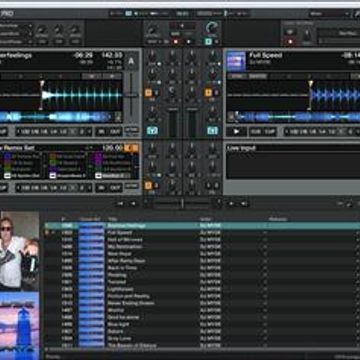Select the 'Full Speed' track in browser

pyautogui.click(x=202, y=233)
